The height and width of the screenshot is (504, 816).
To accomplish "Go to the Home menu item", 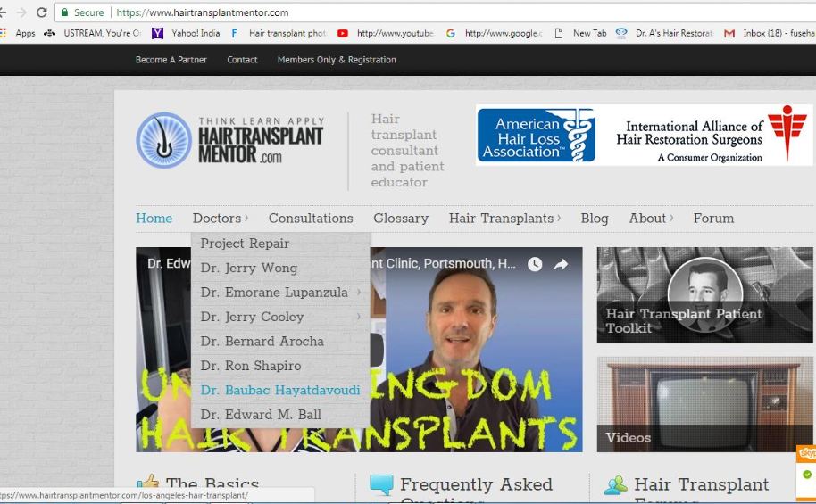I will [x=154, y=219].
